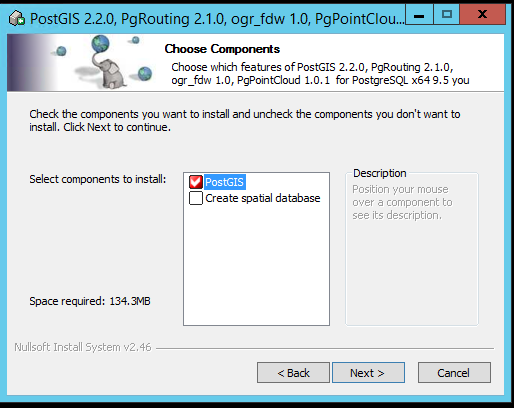Click the Choose Components heading
This screenshot has width=514, height=408.
click(x=222, y=49)
